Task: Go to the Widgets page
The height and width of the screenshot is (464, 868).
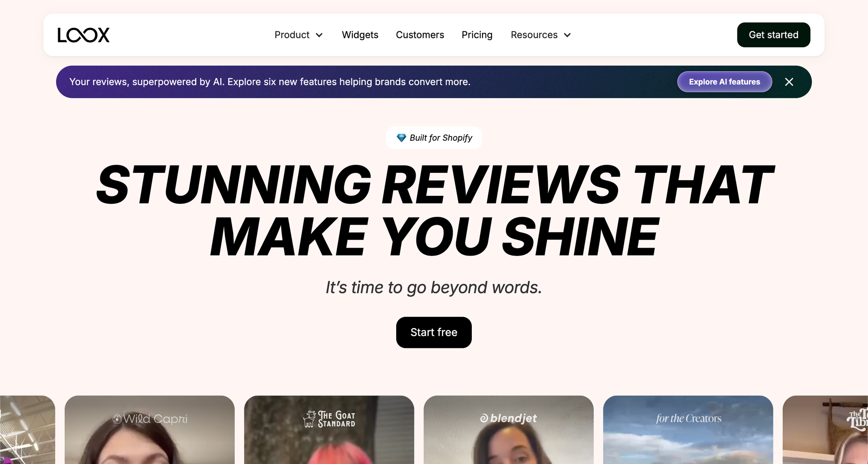Action: [360, 35]
